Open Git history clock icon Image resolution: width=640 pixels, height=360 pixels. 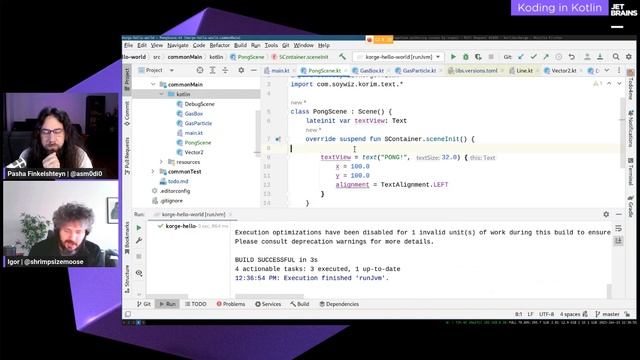pyautogui.click(x=559, y=57)
